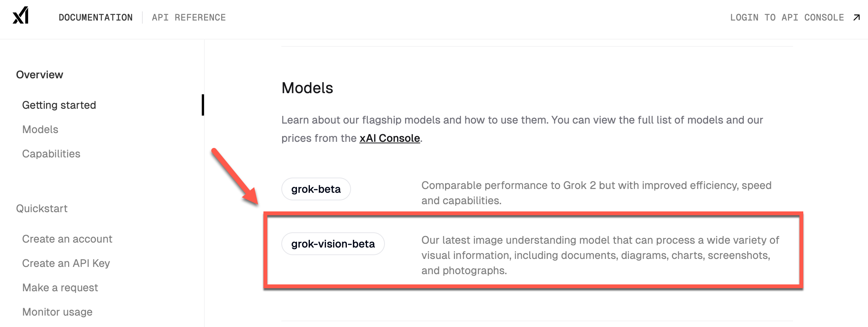Click the xAI logo icon
868x327 pixels.
[21, 16]
